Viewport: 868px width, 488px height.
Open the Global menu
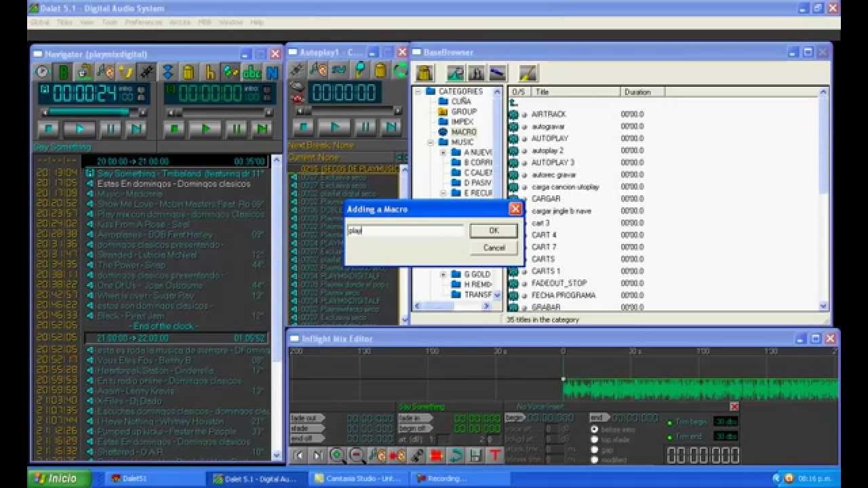coord(40,22)
